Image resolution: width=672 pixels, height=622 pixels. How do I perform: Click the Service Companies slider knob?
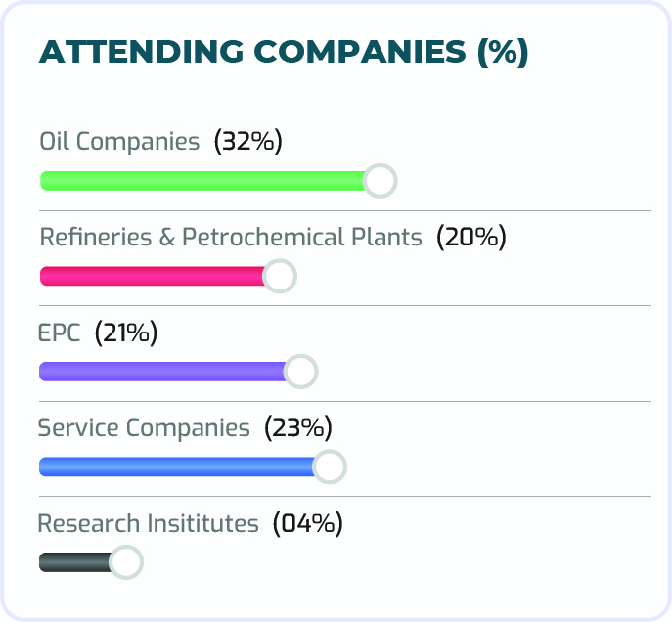click(330, 467)
